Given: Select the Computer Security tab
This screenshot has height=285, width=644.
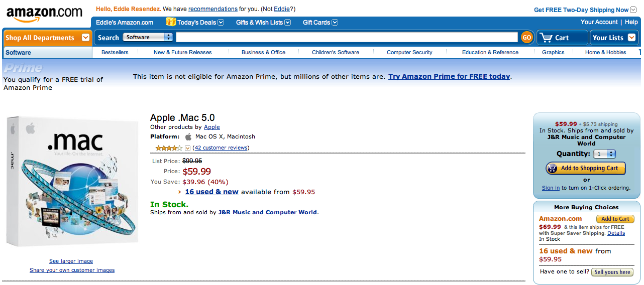Looking at the screenshot, I should tap(409, 52).
